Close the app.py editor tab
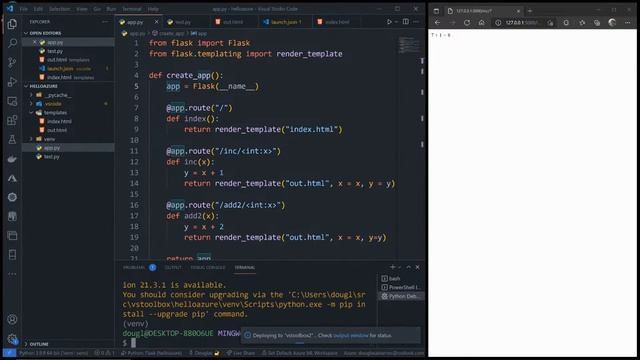Screen dimensions: 640x360 point(156,22)
